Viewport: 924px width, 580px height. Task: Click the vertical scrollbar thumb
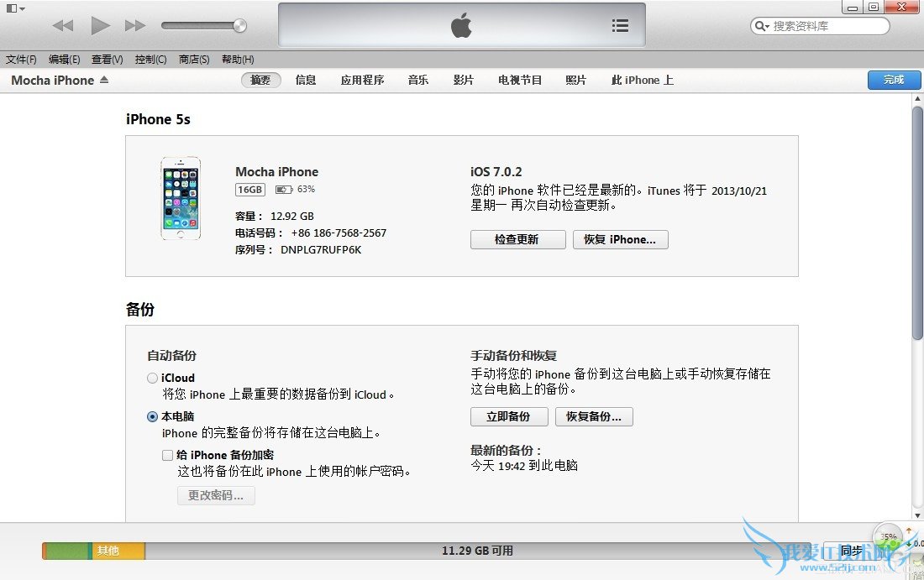pos(917,222)
